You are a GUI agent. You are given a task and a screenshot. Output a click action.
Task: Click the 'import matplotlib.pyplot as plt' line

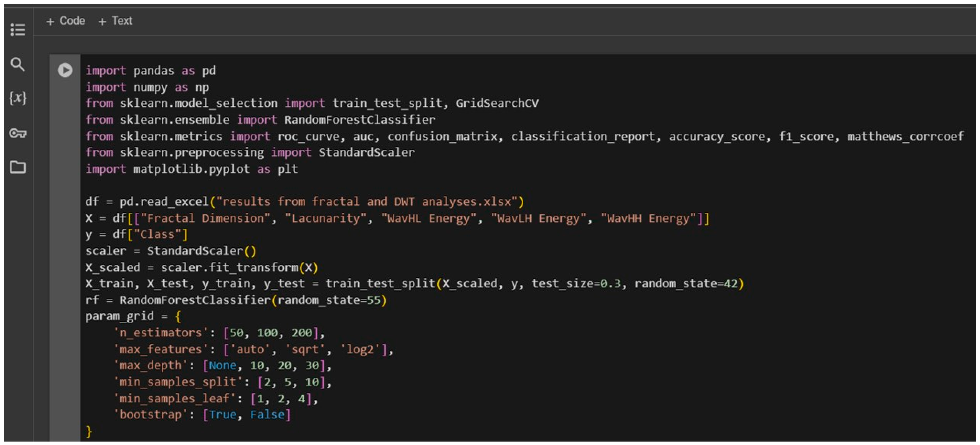(x=192, y=169)
